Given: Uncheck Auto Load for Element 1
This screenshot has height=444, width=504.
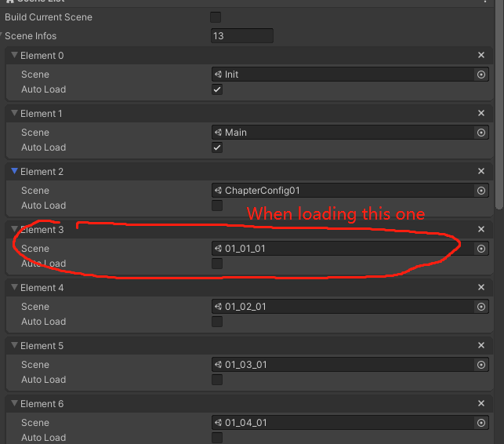Looking at the screenshot, I should point(217,147).
